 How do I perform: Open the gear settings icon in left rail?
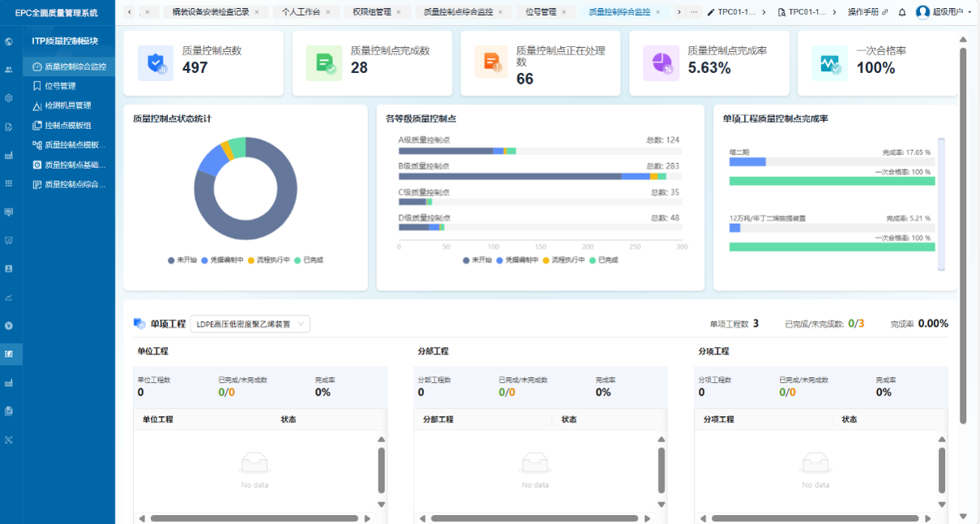pyautogui.click(x=9, y=98)
